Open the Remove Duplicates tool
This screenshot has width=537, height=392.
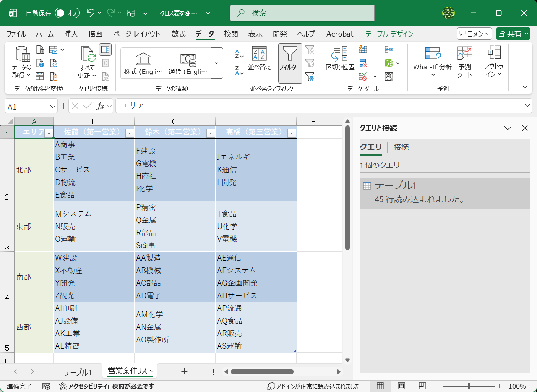(362, 63)
